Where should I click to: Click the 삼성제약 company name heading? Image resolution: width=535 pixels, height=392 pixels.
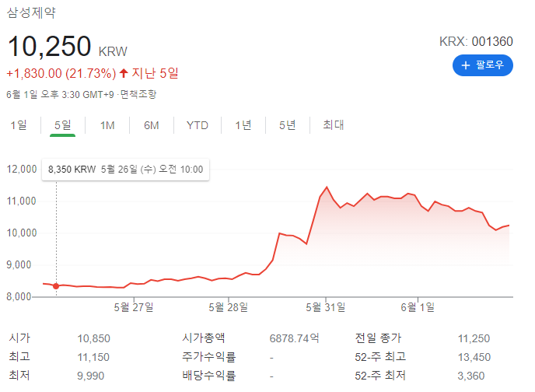pos(31,12)
